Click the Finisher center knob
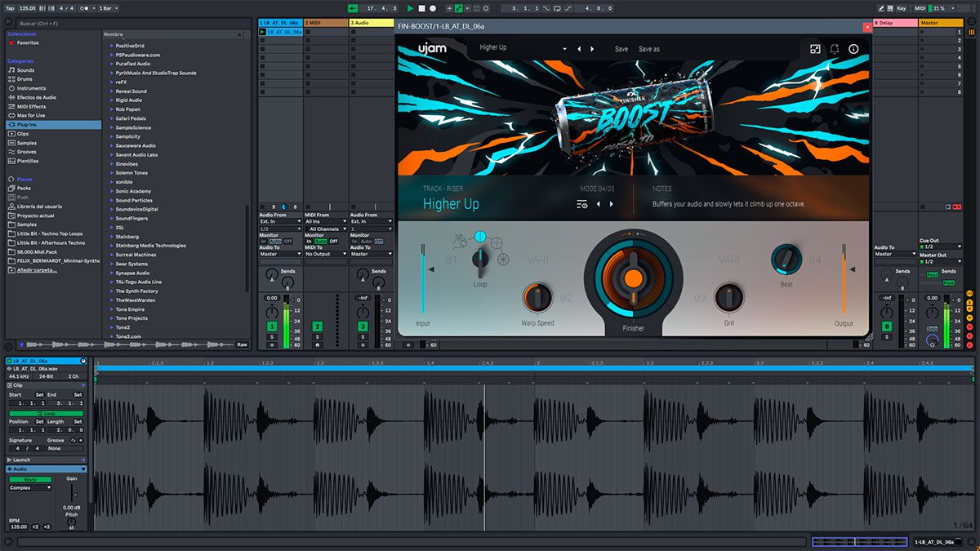 pyautogui.click(x=633, y=278)
